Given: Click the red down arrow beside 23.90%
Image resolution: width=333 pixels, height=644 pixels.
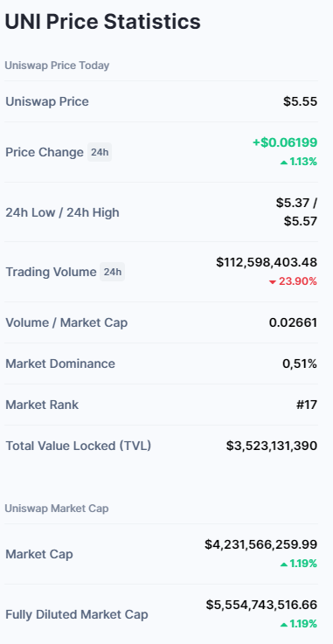Looking at the screenshot, I should [x=272, y=282].
